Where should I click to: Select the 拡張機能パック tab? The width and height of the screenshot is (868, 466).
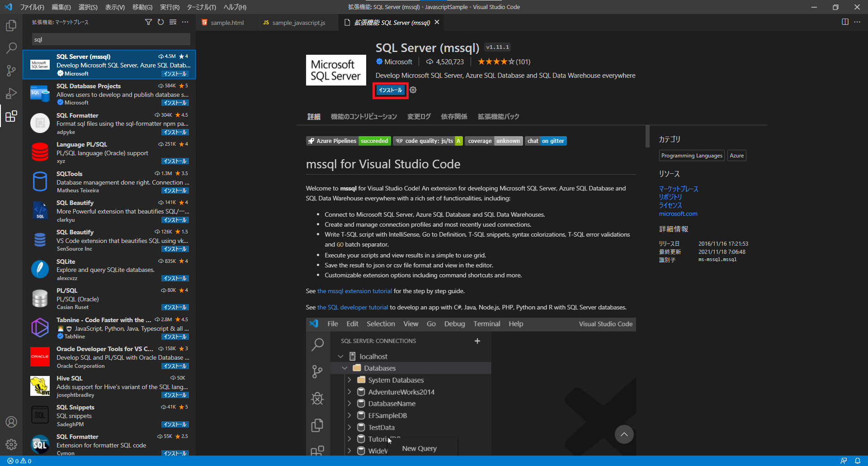[498, 117]
